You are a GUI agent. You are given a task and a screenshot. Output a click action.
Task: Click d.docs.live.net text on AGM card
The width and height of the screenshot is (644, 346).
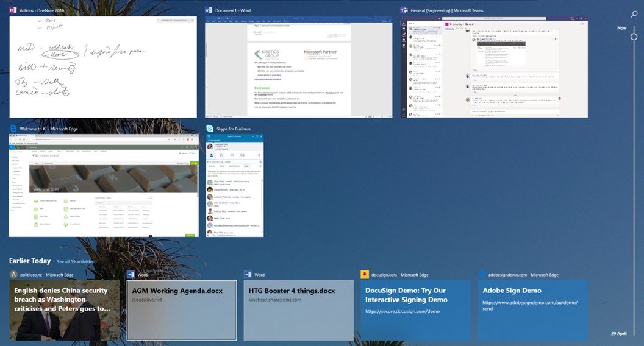pyautogui.click(x=146, y=300)
